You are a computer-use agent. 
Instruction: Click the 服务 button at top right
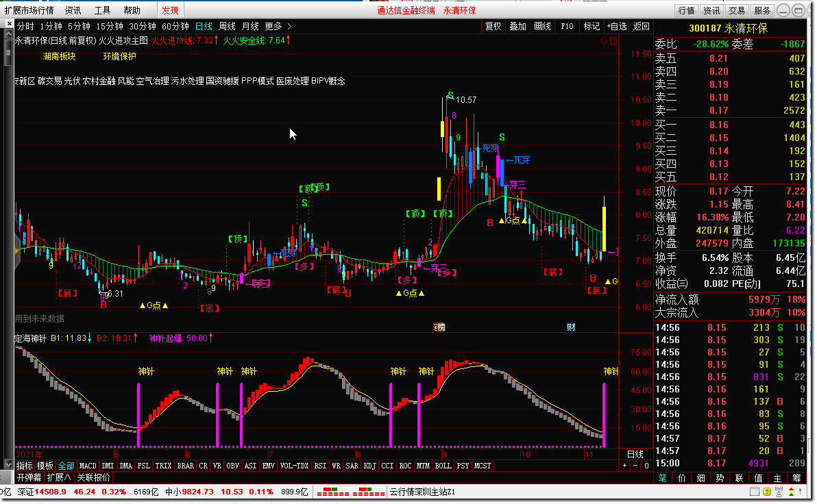[x=761, y=10]
